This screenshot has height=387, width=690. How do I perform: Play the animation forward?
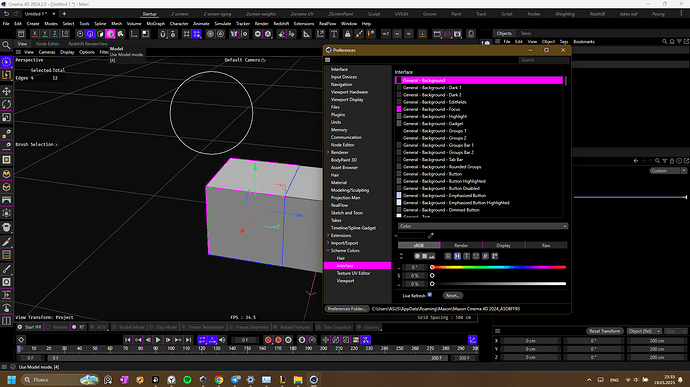click(158, 340)
